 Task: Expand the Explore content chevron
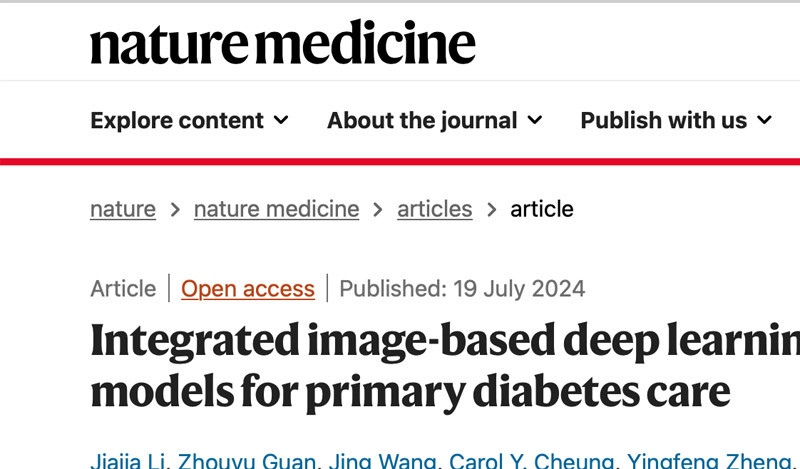coord(281,120)
